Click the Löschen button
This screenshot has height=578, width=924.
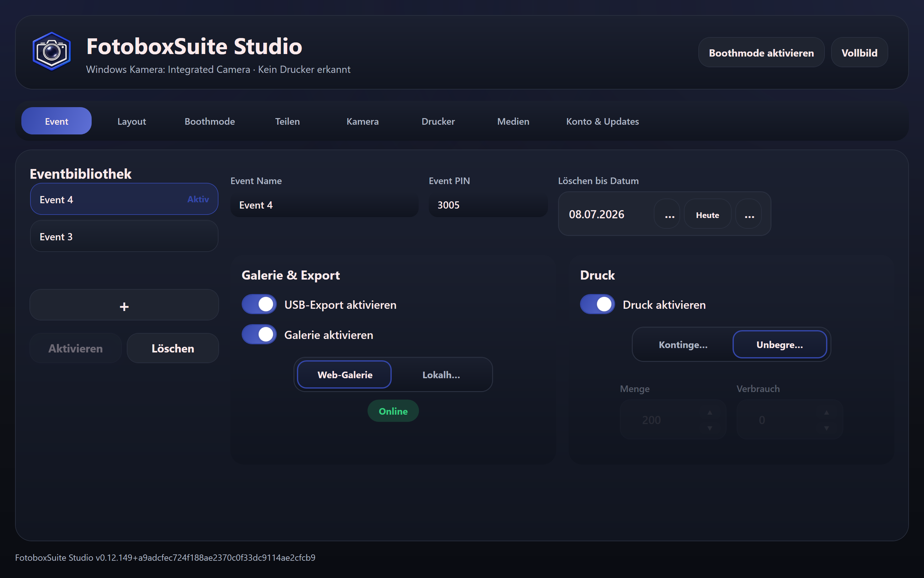[173, 348]
